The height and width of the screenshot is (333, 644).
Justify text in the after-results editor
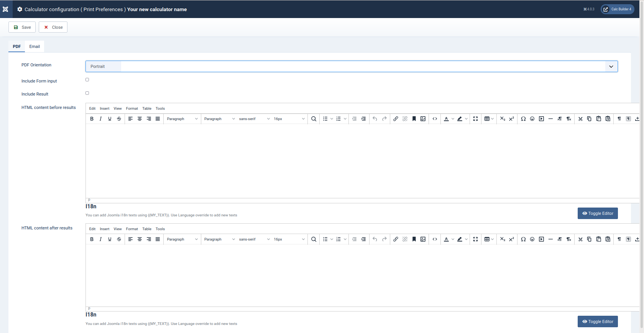(158, 239)
